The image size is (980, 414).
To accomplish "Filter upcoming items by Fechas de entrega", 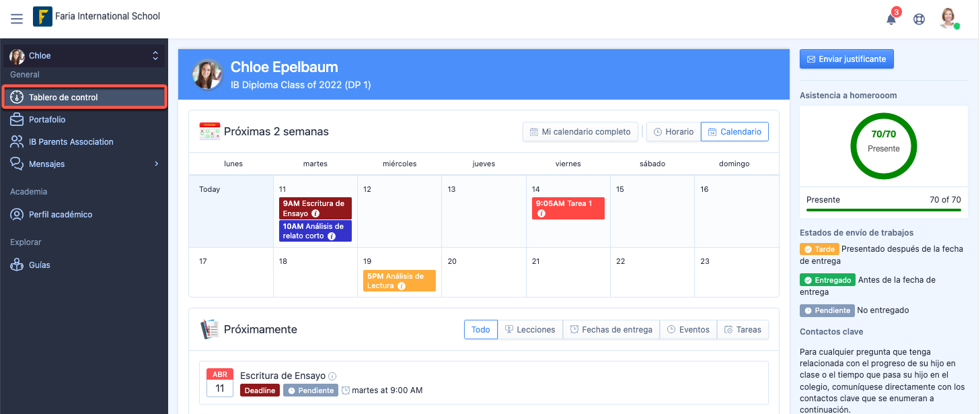I will pos(611,330).
